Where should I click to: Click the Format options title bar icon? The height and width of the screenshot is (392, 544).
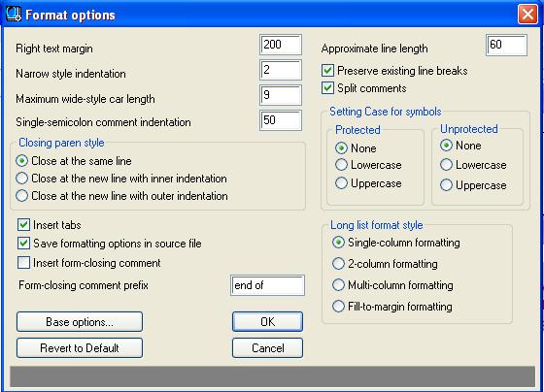pyautogui.click(x=14, y=15)
